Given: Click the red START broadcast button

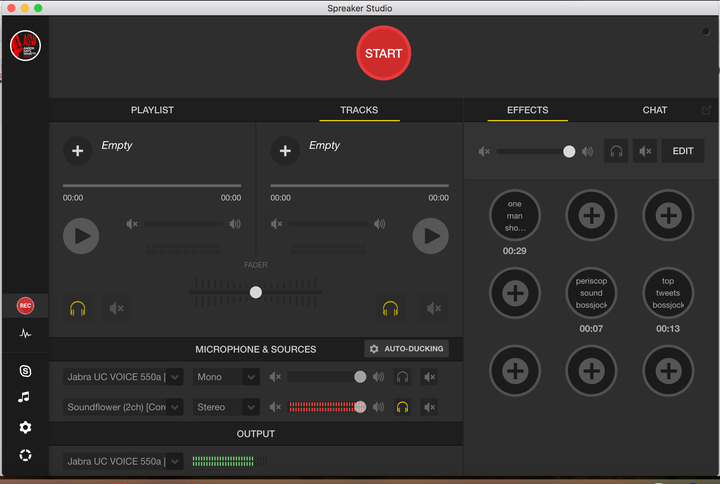Looking at the screenshot, I should [383, 53].
